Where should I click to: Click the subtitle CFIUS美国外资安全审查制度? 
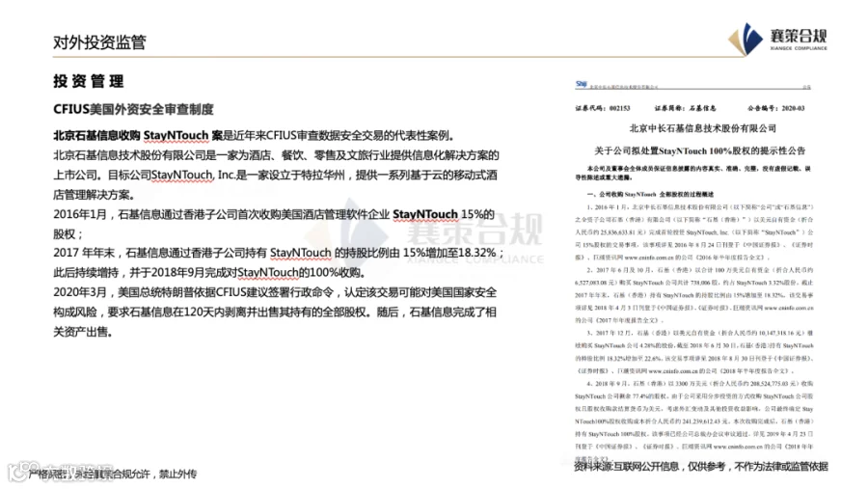[x=133, y=109]
